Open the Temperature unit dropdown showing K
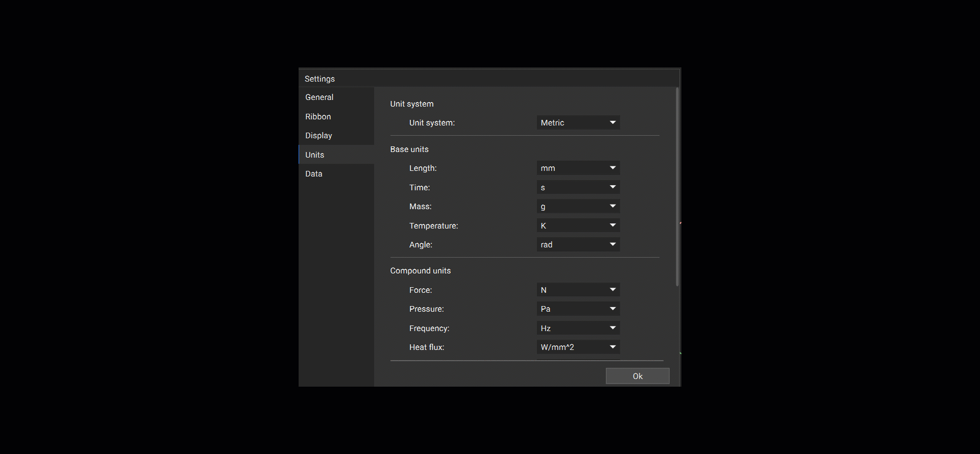 (578, 225)
